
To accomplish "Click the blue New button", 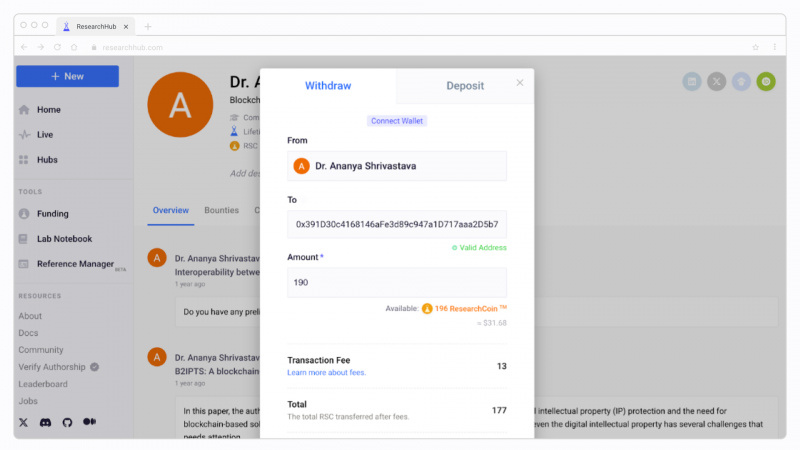I will [x=67, y=76].
